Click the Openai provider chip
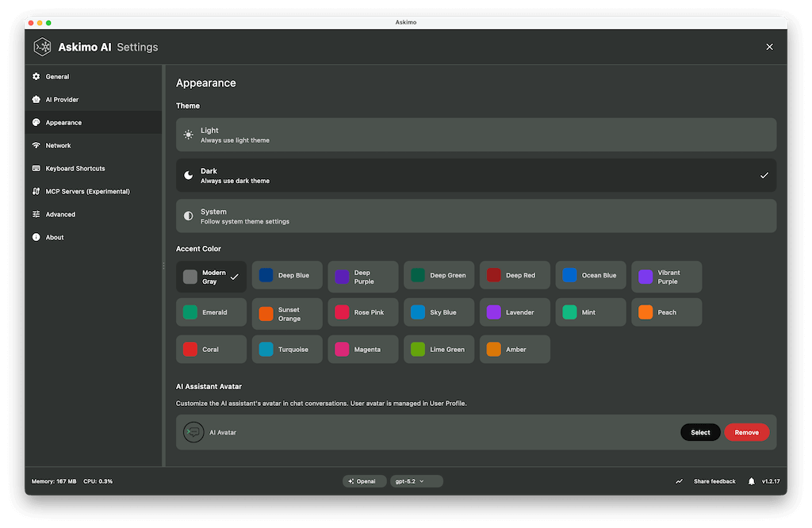 (364, 480)
